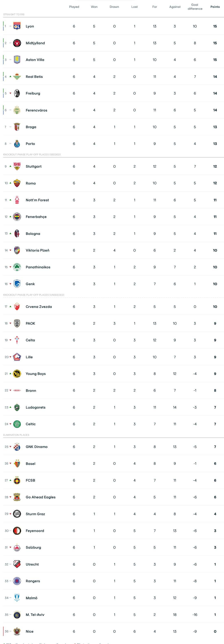Click the Feyenoord club badge
The height and width of the screenshot is (644, 224).
pos(17,531)
